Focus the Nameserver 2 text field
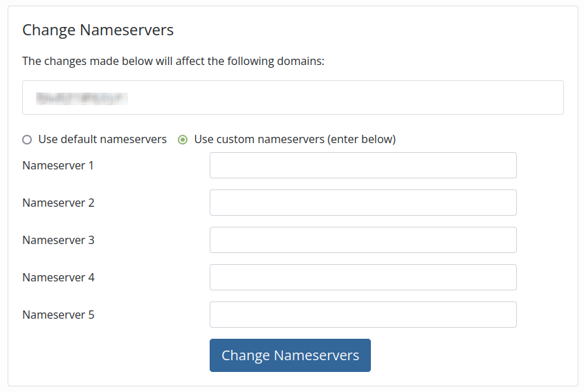Viewport: 584px width, 392px height. tap(363, 203)
